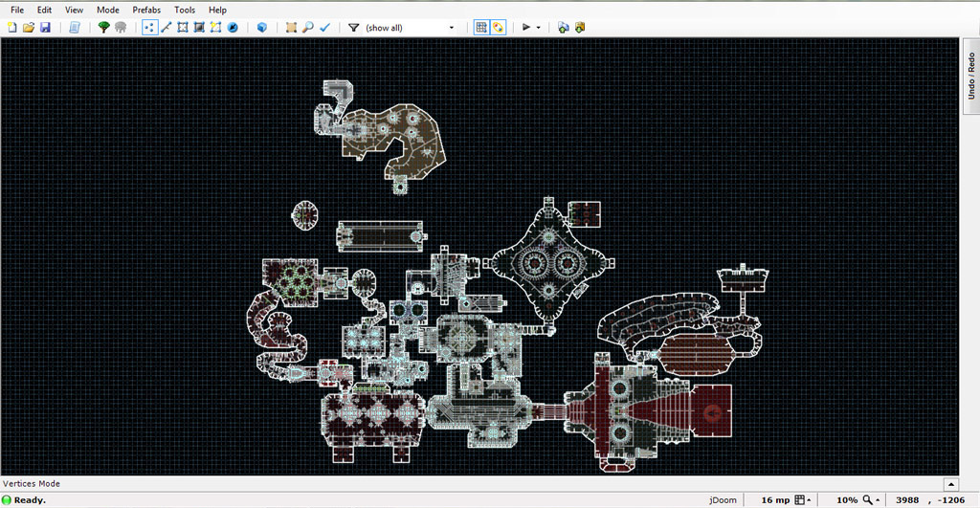Image resolution: width=980 pixels, height=508 pixels.
Task: Open Find and Replace magnifier icon
Action: pos(307,28)
